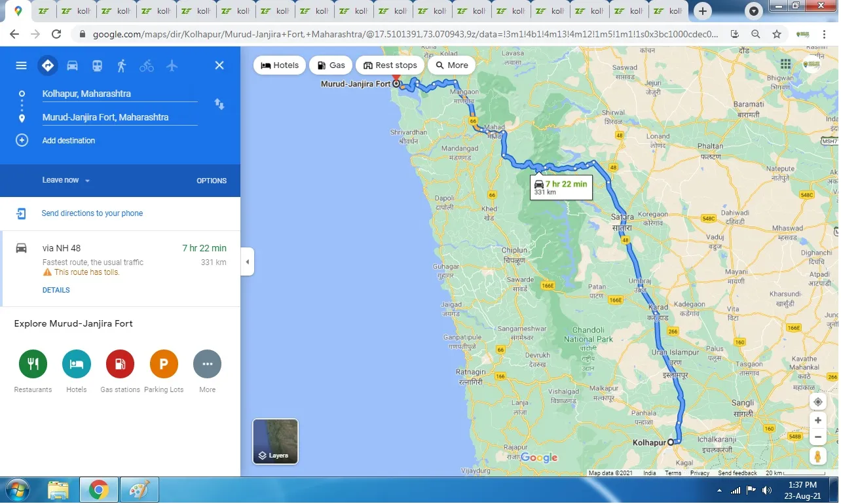The width and height of the screenshot is (841, 504).
Task: Click the Parking Lots explore icon
Action: click(164, 365)
